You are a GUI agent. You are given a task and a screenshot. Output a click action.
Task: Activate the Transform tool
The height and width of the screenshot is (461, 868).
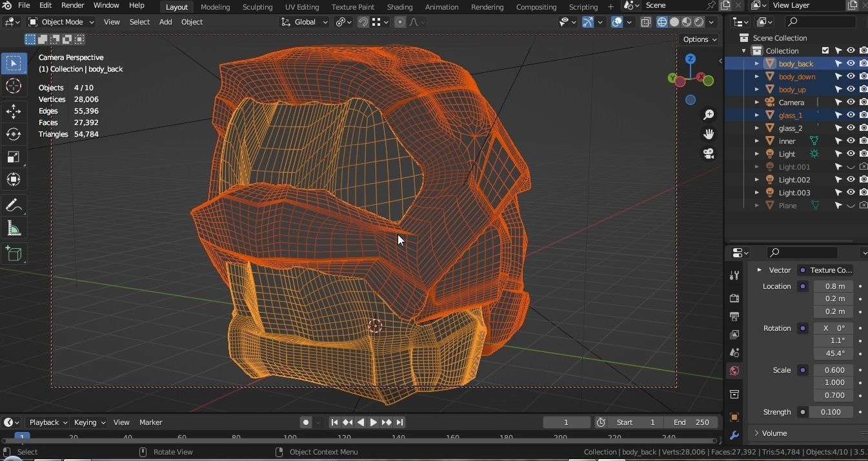coord(14,179)
